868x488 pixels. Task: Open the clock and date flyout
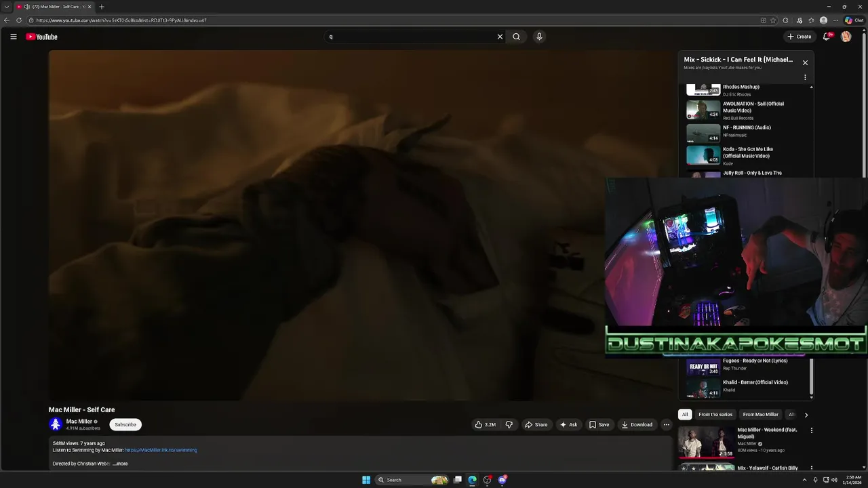[x=854, y=480]
